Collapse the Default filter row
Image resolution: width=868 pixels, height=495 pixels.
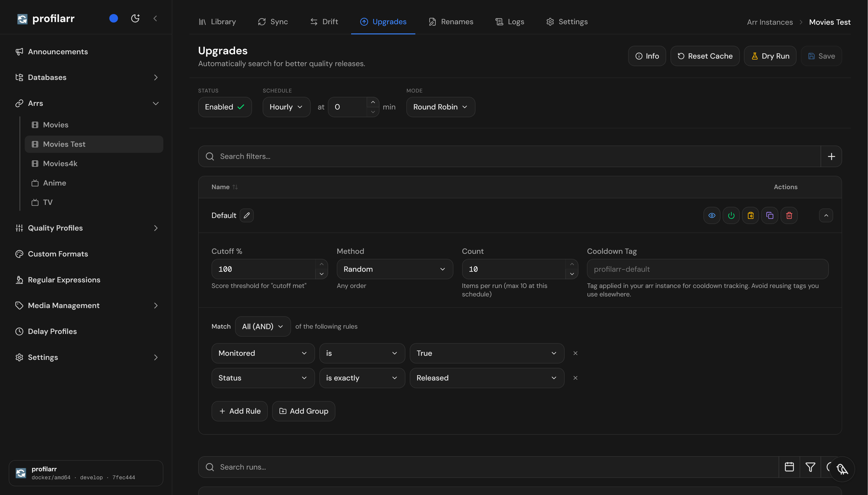point(826,216)
